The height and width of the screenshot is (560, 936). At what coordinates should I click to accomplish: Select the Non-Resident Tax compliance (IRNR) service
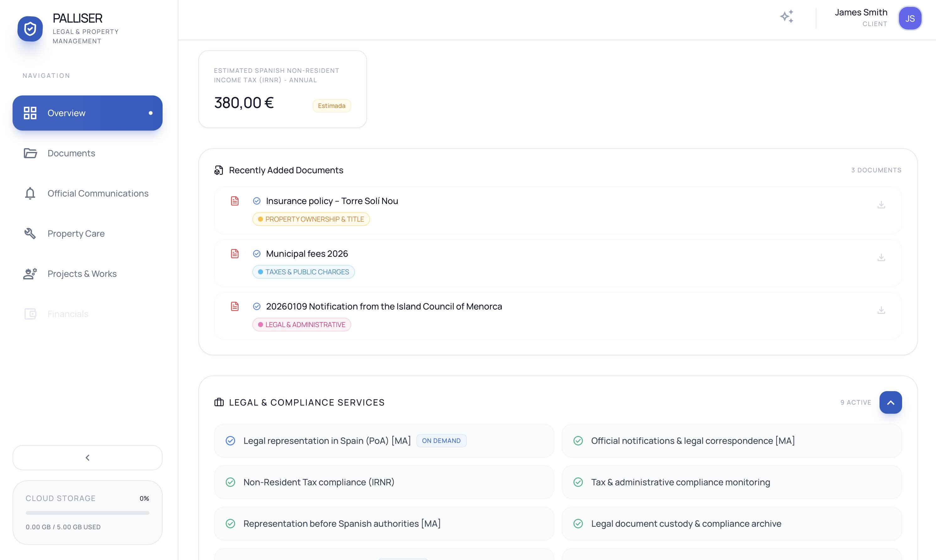[384, 482]
